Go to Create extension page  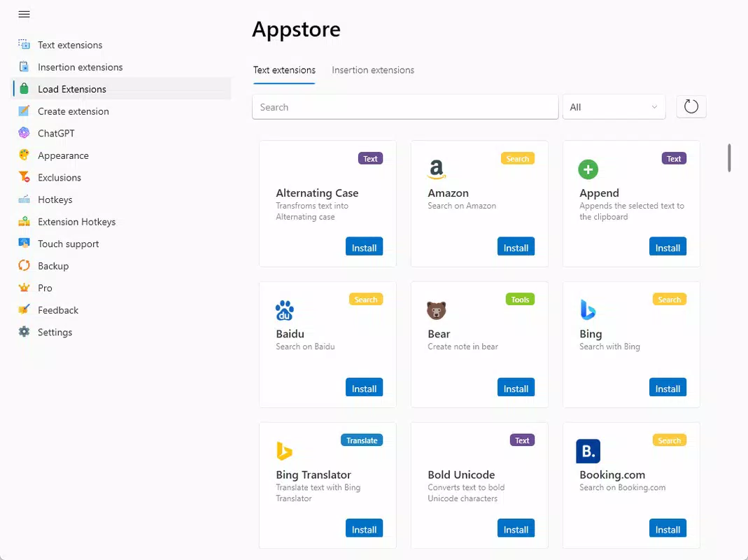121,111
